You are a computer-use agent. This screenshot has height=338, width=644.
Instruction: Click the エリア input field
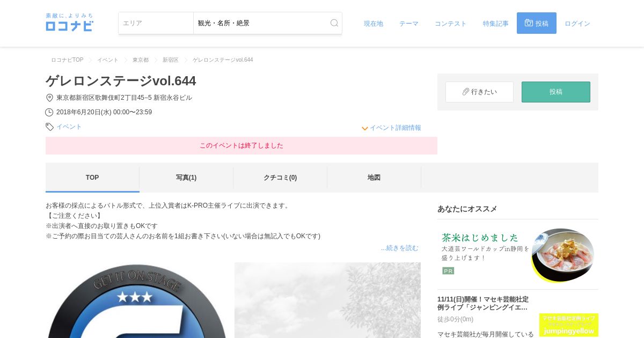pyautogui.click(x=156, y=23)
